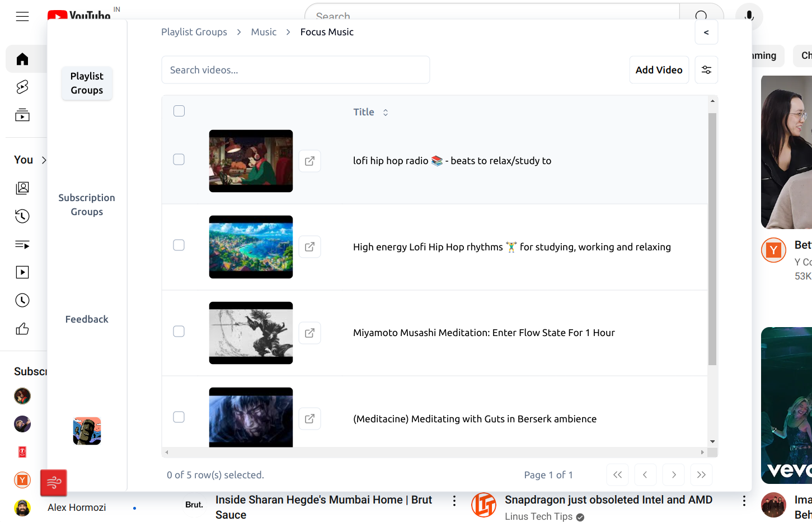The image size is (812, 522).
Task: Click the Berserk ambience thumbnail
Action: [251, 417]
